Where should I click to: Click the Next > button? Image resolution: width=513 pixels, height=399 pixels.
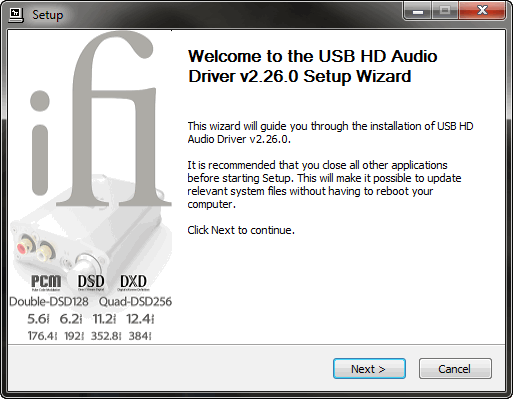369,369
